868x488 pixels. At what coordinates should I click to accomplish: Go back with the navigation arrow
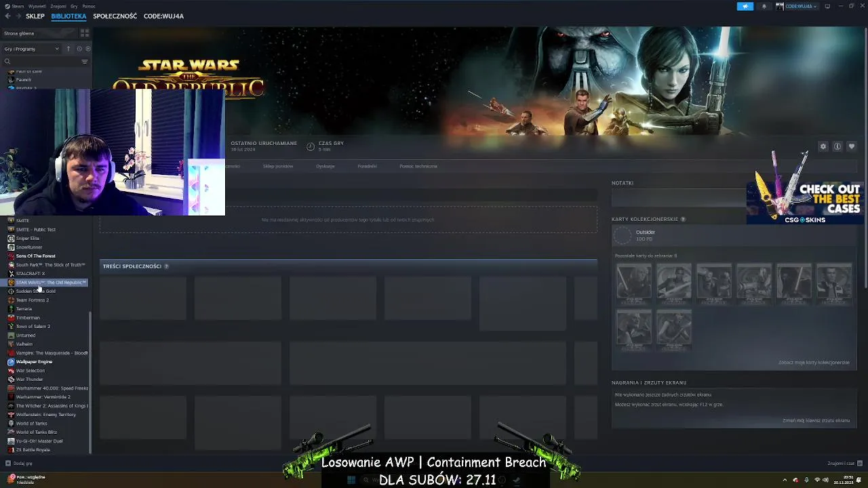[x=7, y=16]
